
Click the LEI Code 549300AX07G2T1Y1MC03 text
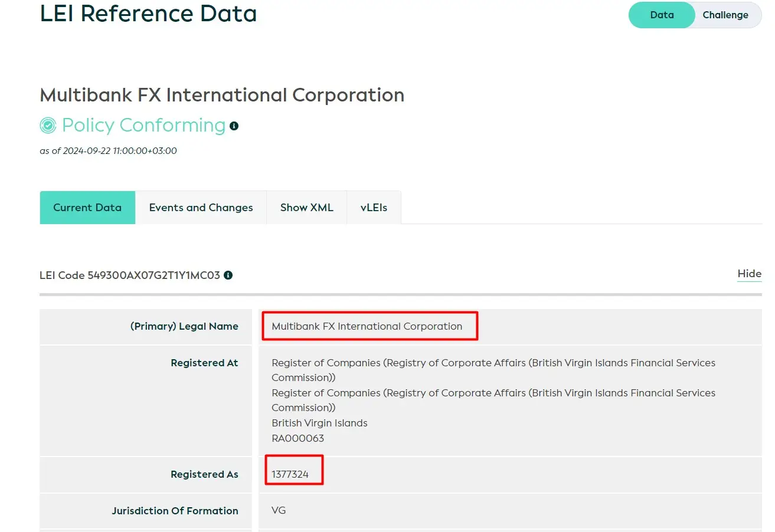coord(130,275)
